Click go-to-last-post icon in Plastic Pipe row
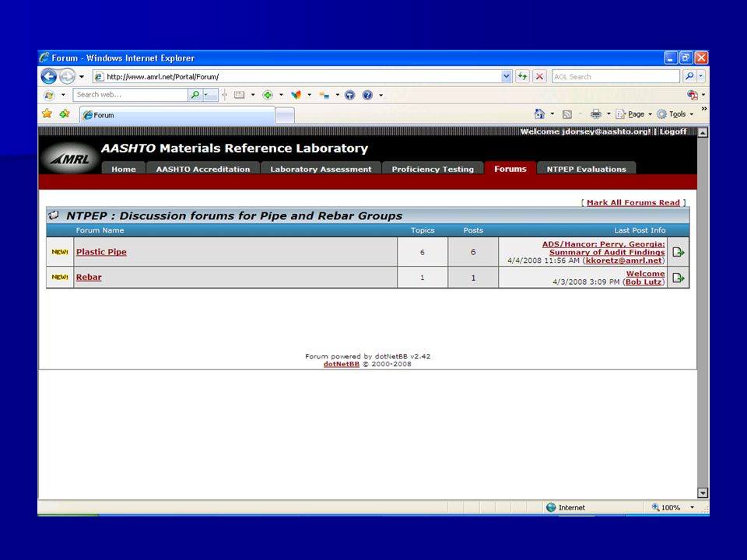Viewport: 747px width, 560px height. tap(679, 252)
